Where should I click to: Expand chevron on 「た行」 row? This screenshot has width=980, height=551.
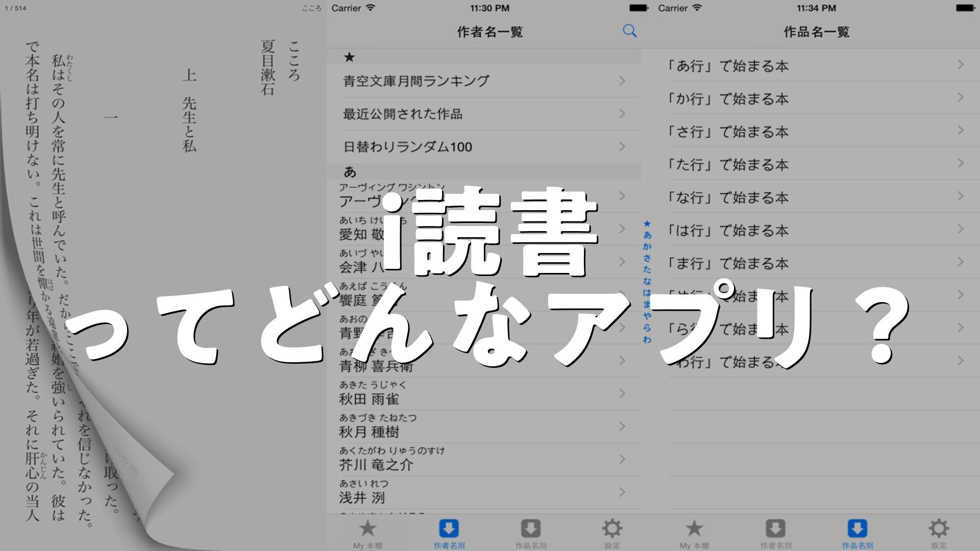pyautogui.click(x=961, y=163)
